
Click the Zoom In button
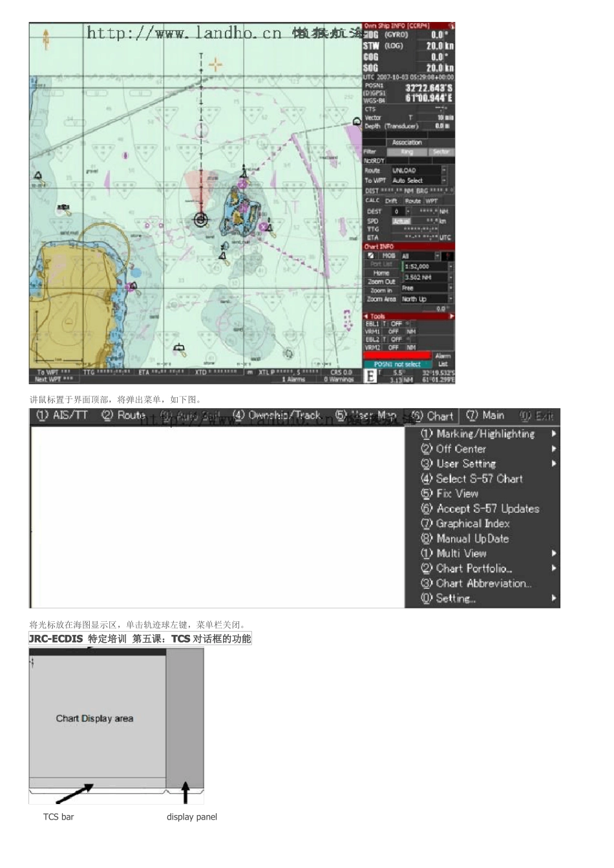[x=381, y=291]
